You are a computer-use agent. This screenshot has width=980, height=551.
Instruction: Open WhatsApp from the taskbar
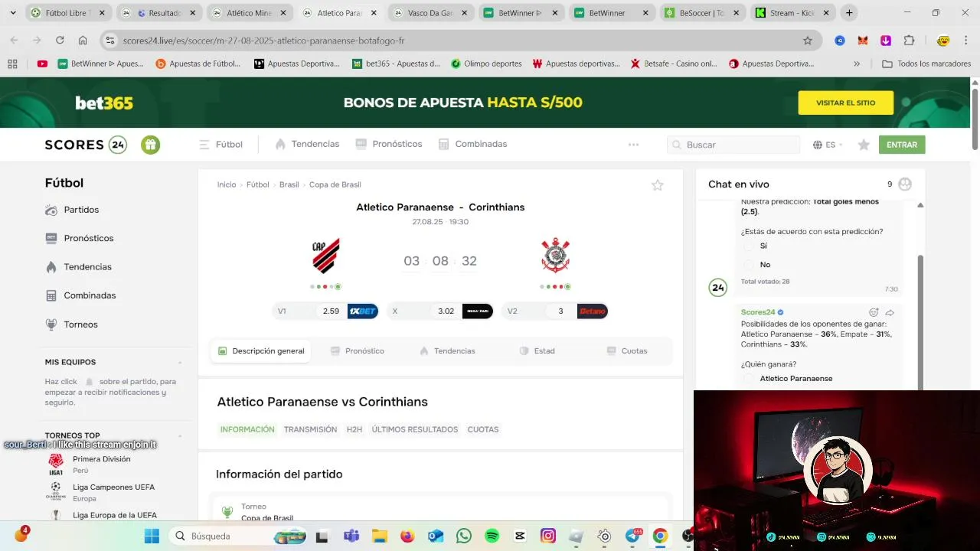[464, 536]
